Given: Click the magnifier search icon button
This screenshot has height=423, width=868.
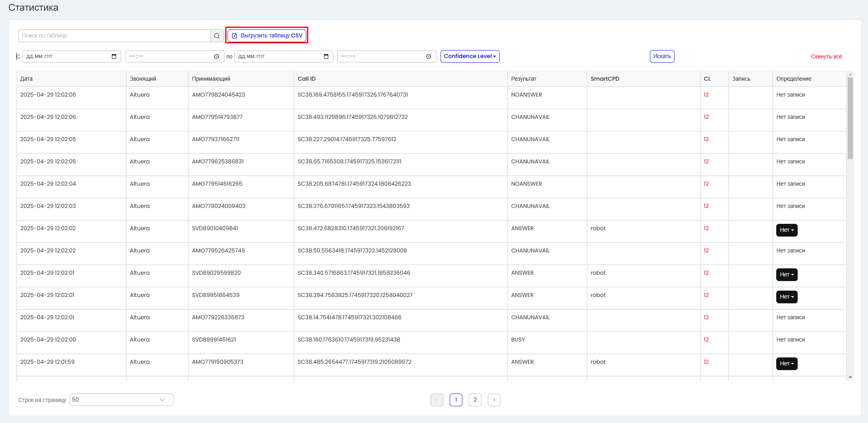Looking at the screenshot, I should [x=217, y=36].
